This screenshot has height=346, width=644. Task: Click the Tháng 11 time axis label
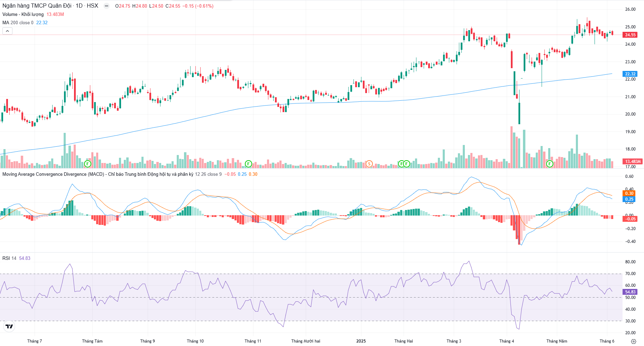[x=253, y=341]
